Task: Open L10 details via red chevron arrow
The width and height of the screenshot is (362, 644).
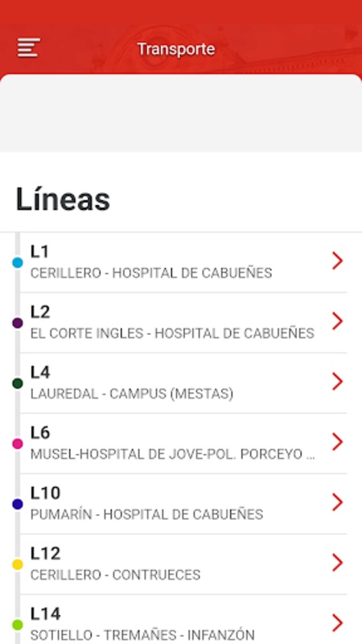Action: point(337,502)
